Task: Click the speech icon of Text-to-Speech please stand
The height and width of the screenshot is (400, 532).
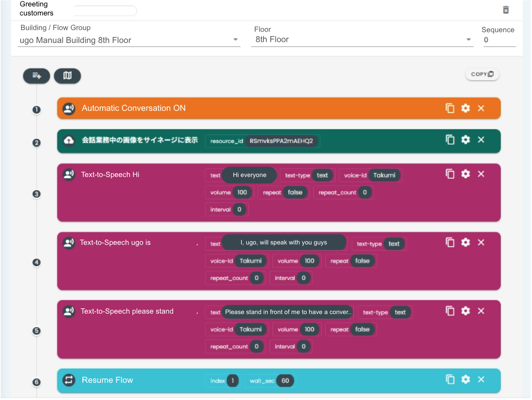Action: [x=69, y=311]
